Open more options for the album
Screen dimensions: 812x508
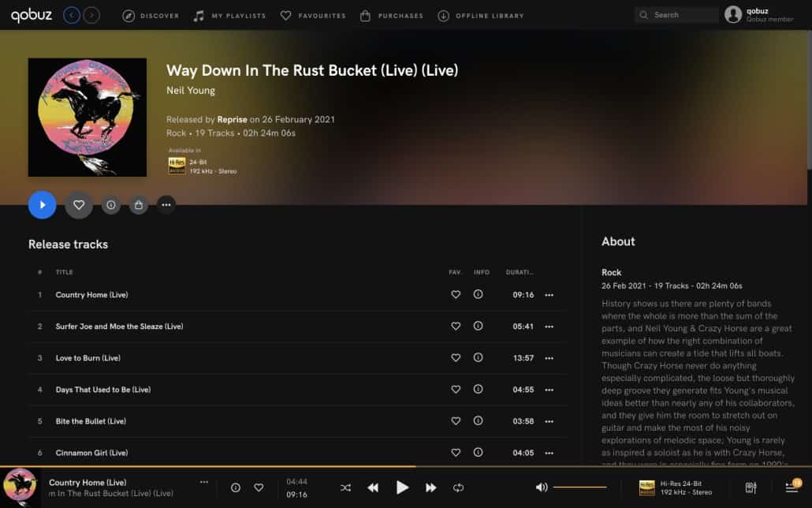(166, 205)
